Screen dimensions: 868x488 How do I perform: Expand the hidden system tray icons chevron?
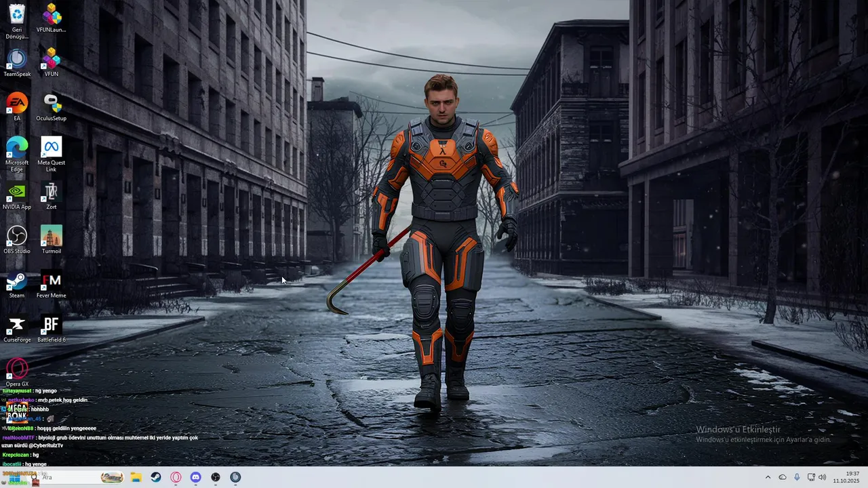768,477
